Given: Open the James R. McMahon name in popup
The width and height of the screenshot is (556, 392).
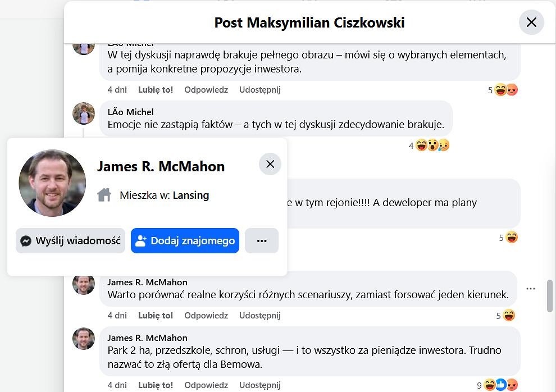Looking at the screenshot, I should pyautogui.click(x=161, y=167).
